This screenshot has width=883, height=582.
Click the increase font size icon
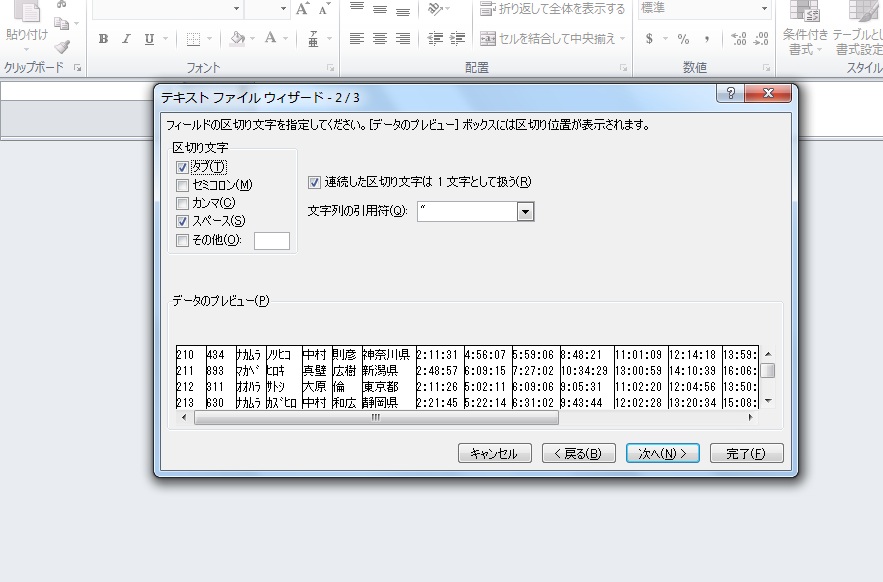(303, 9)
